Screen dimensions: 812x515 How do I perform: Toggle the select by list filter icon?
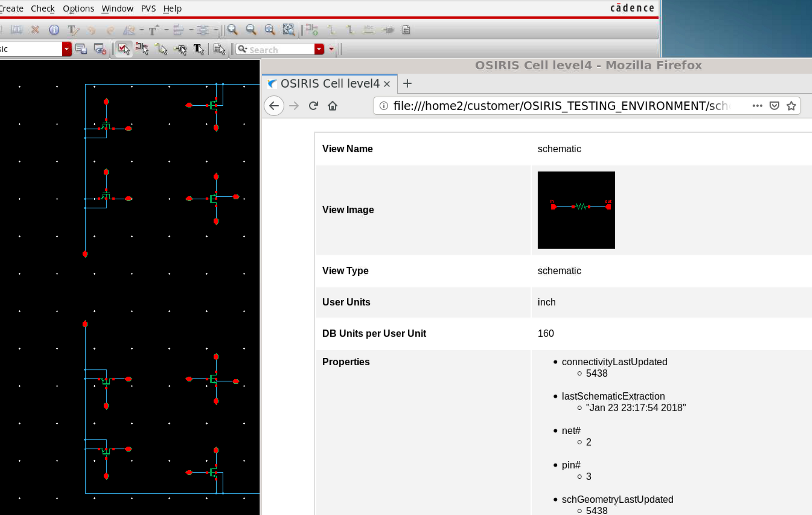[x=219, y=49]
